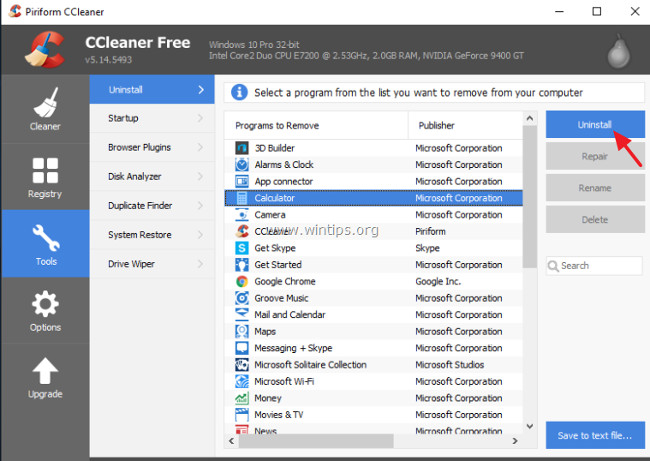Click the pear icon in header
The height and width of the screenshot is (461, 650).
(x=618, y=52)
